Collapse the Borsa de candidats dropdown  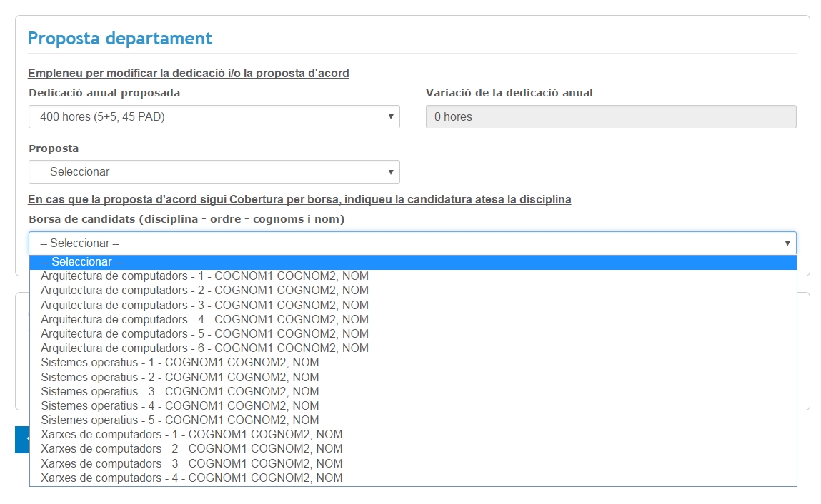[412, 243]
